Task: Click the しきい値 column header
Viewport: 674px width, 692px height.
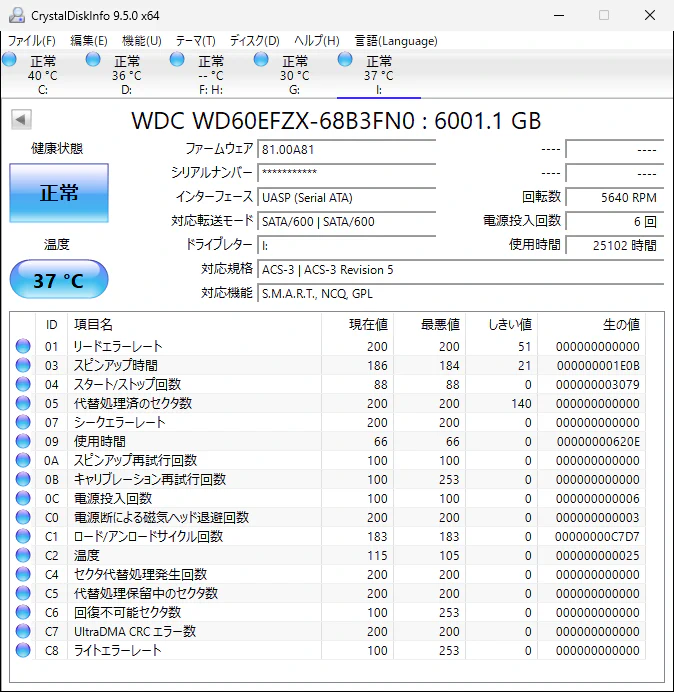Action: (x=501, y=324)
